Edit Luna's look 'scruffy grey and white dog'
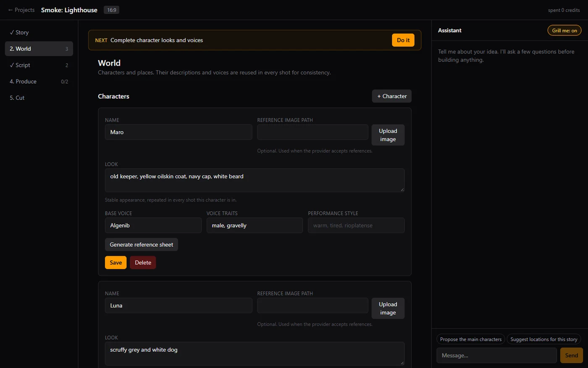Image resolution: width=588 pixels, height=368 pixels. 255,354
